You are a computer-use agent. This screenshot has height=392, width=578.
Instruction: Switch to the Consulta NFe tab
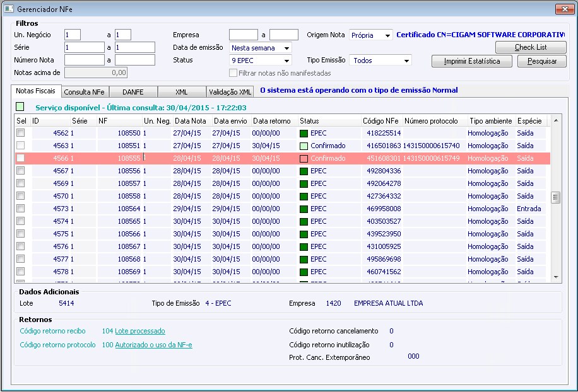point(85,91)
